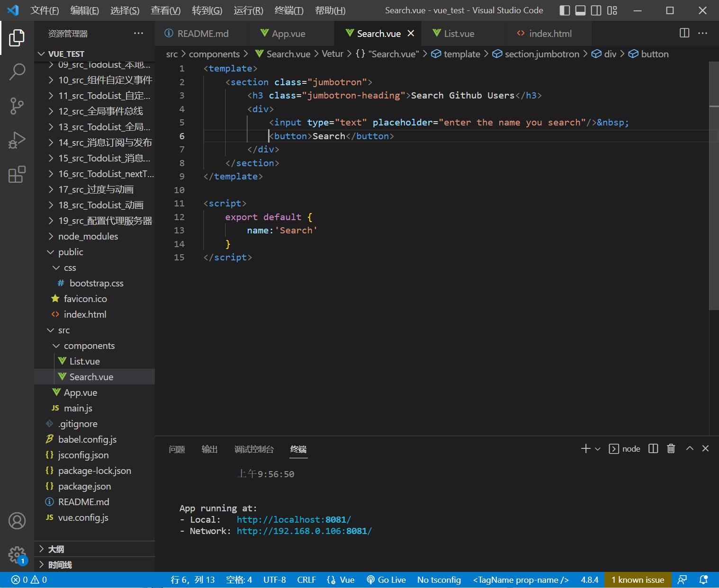Open the 帮助(H) menu
This screenshot has width=719, height=588.
[x=330, y=10]
